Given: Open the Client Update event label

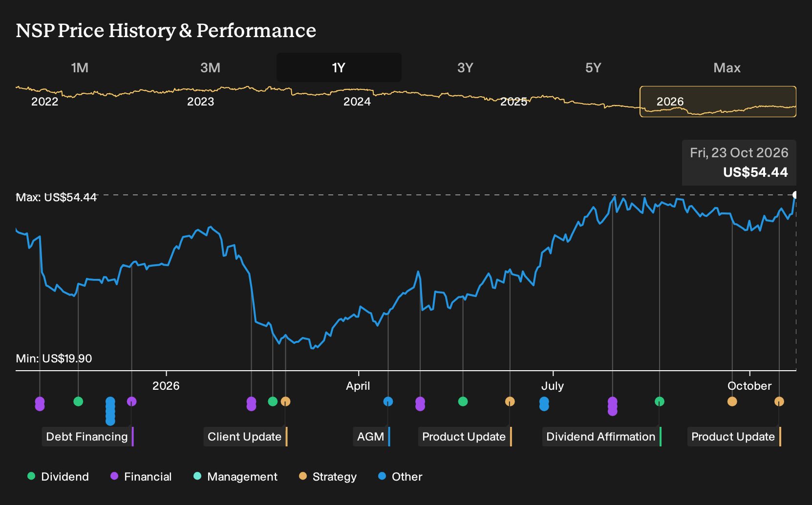Looking at the screenshot, I should coord(245,437).
